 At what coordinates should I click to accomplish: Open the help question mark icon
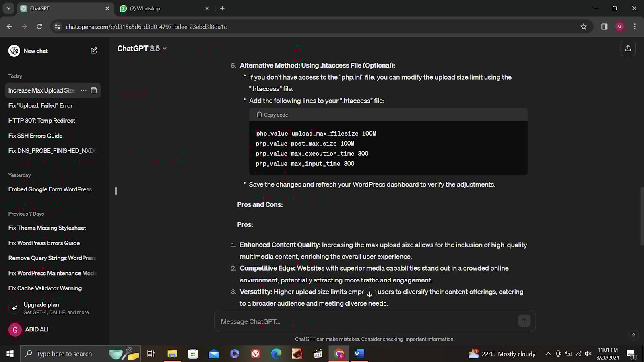point(633,335)
